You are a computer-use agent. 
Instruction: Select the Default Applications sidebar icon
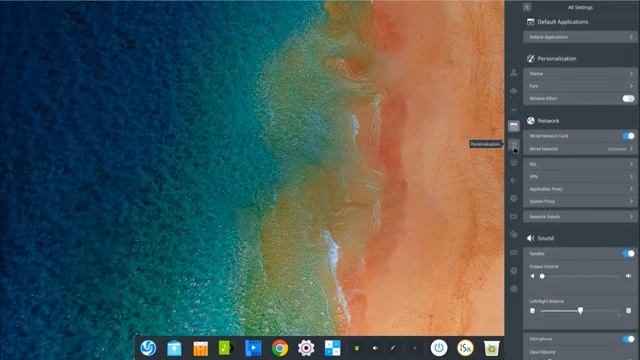click(x=514, y=126)
